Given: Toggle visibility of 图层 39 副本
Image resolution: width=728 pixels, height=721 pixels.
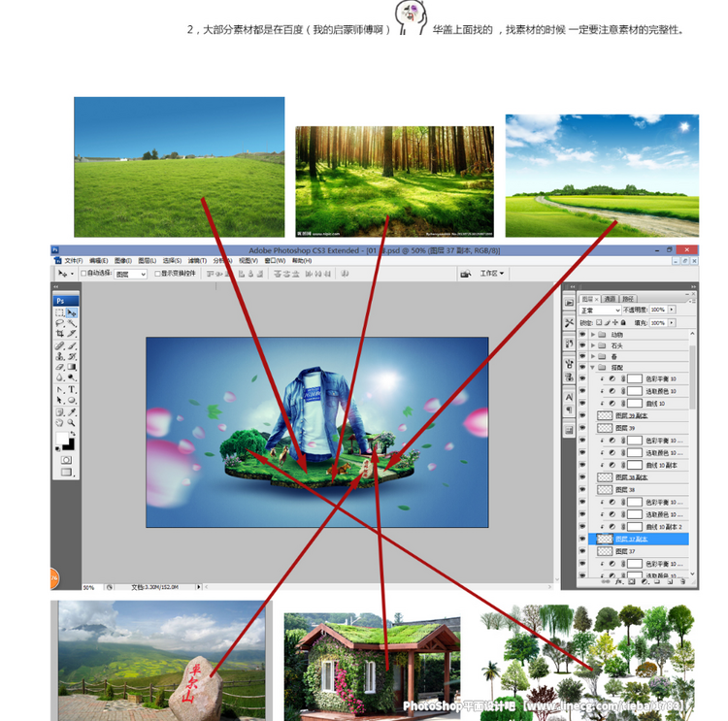Looking at the screenshot, I should pos(582,415).
